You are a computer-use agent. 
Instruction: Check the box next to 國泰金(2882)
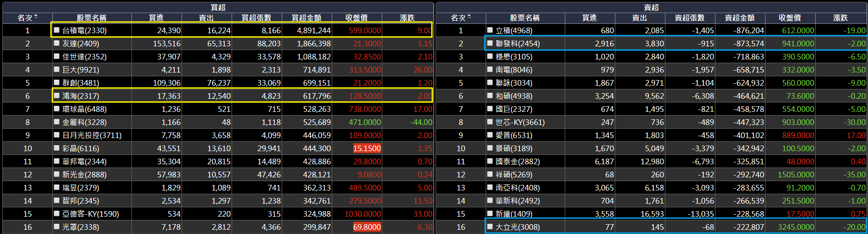point(490,161)
